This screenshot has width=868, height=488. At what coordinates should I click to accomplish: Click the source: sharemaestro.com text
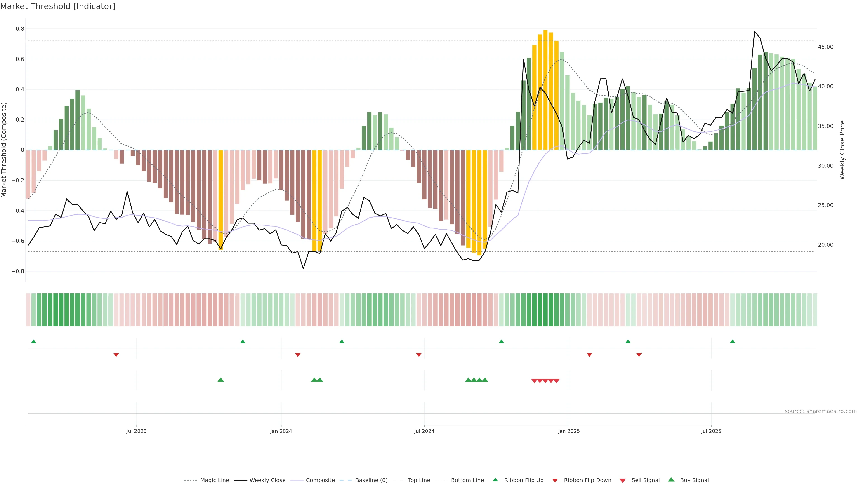(821, 411)
